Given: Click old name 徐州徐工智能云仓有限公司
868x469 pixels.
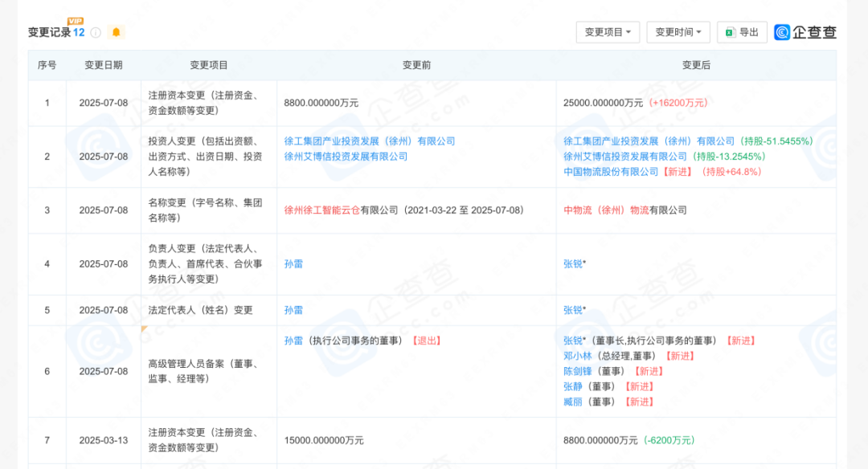Looking at the screenshot, I should pyautogui.click(x=341, y=210).
